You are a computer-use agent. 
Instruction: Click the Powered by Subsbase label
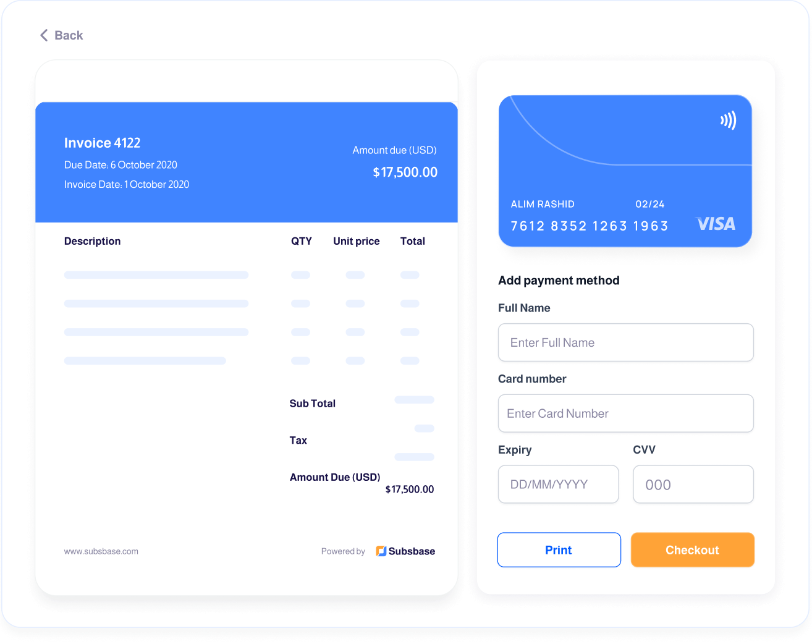point(343,551)
